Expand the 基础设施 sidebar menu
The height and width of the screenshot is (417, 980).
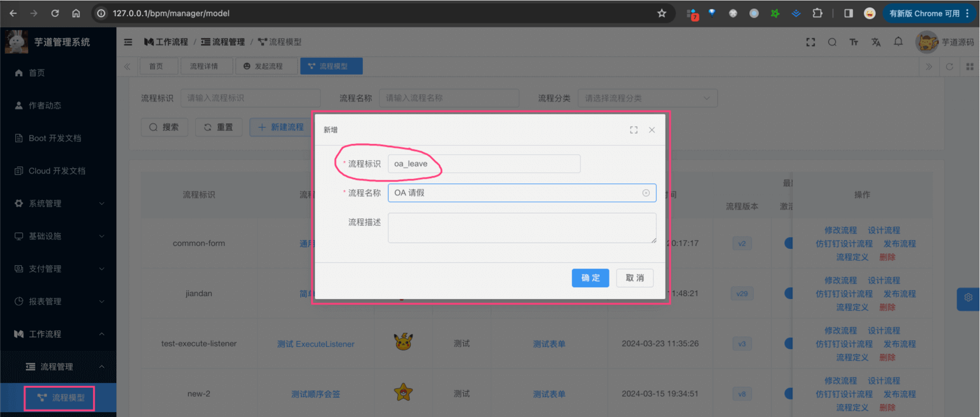(58, 236)
